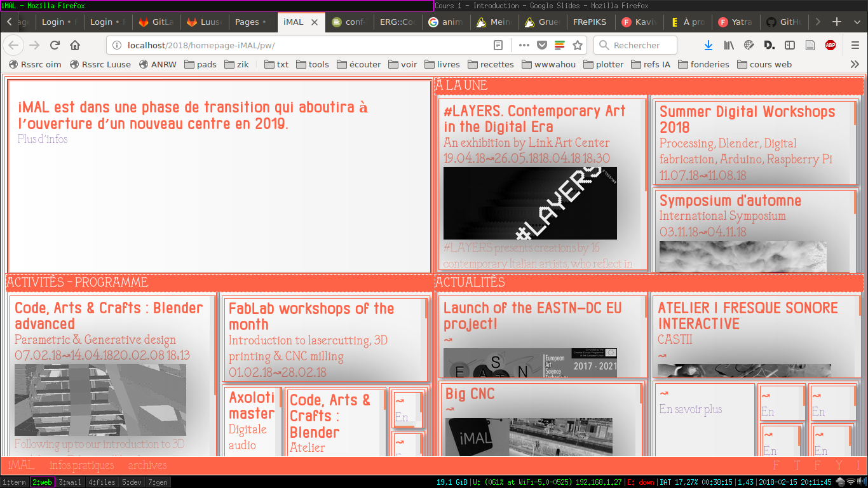Go to the Firefox home page

tap(75, 45)
